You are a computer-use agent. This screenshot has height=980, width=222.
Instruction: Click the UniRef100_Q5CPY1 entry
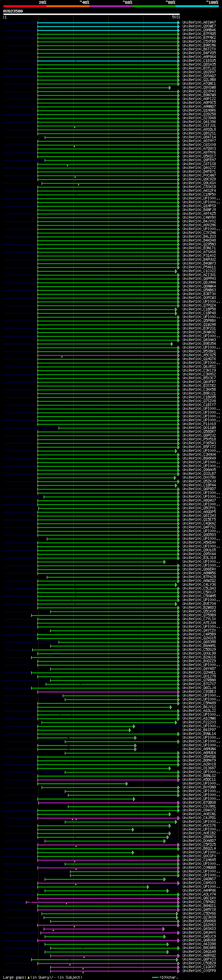(x=199, y=508)
